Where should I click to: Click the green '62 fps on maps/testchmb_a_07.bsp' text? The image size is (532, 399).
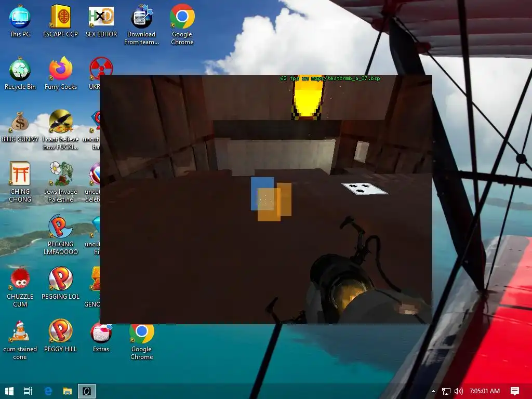[330, 78]
